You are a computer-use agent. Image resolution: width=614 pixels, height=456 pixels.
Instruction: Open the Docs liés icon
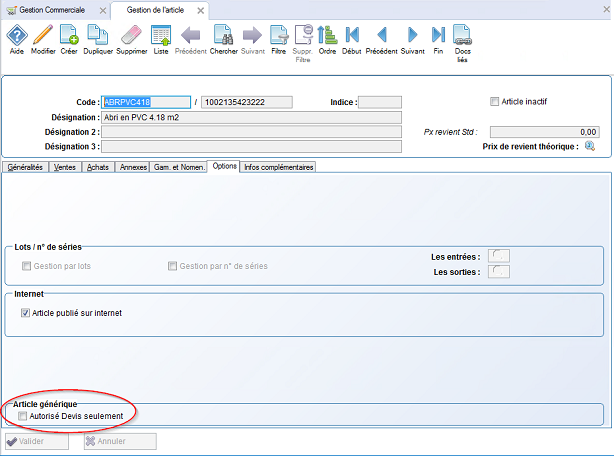[x=463, y=37]
